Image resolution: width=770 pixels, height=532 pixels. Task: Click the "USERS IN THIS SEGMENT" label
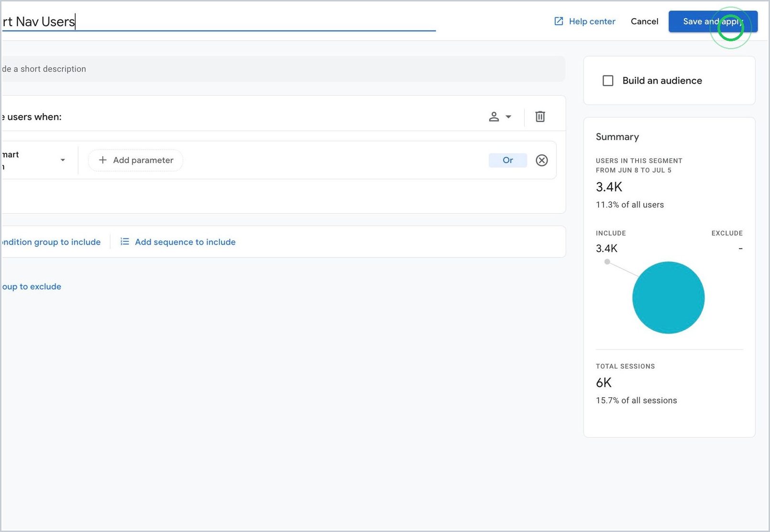(639, 161)
